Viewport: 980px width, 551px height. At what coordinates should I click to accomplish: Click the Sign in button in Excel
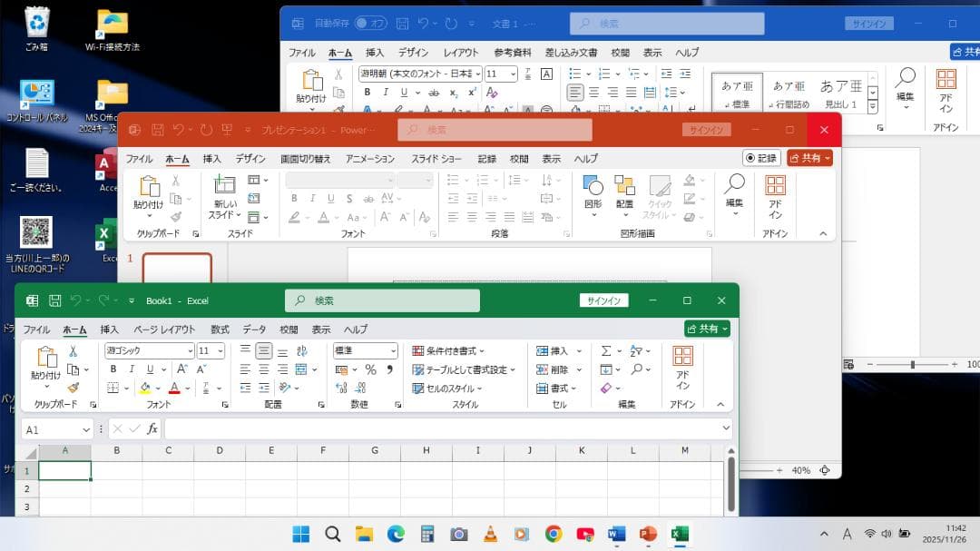[x=603, y=300]
